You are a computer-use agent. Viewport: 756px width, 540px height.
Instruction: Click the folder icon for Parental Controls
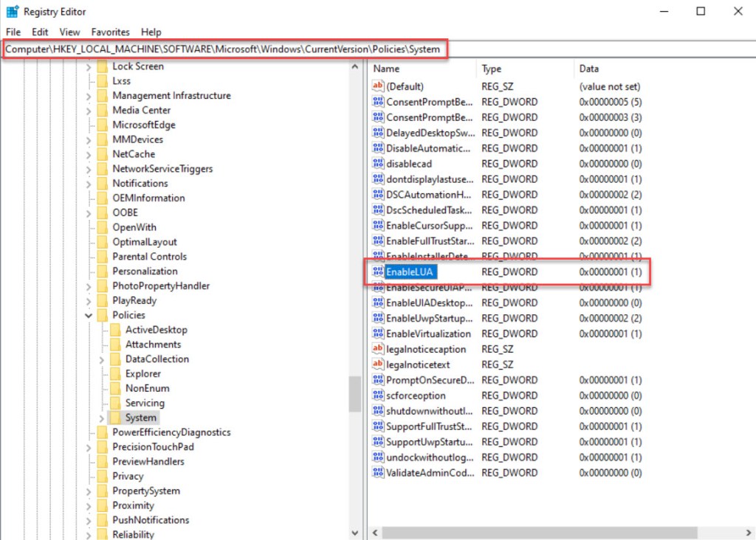coord(102,257)
